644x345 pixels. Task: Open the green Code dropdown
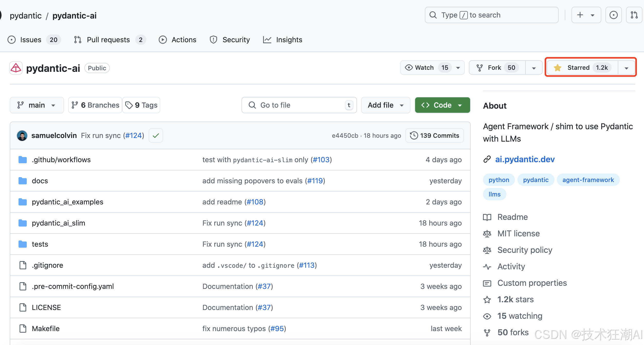point(442,105)
